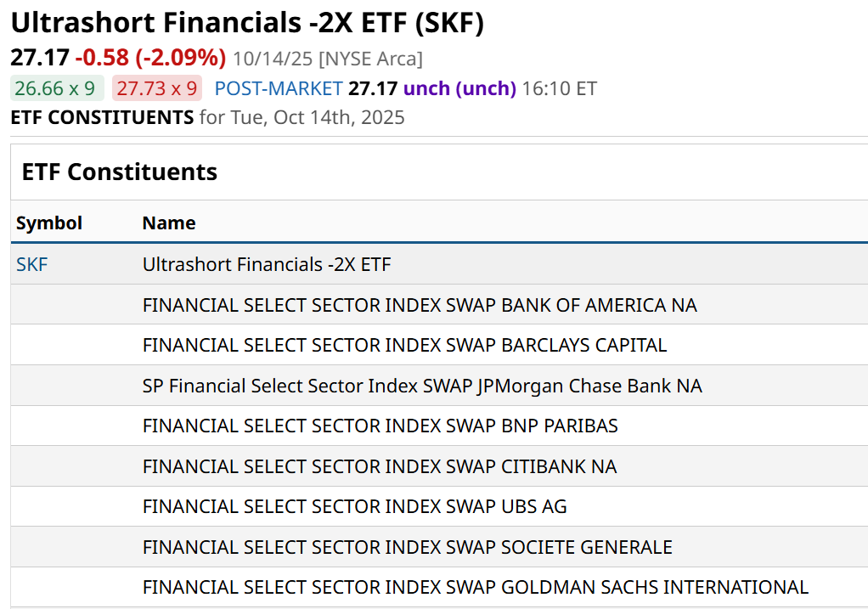Sort by the Symbol column header
Screen dimensions: 868x609
coord(49,223)
